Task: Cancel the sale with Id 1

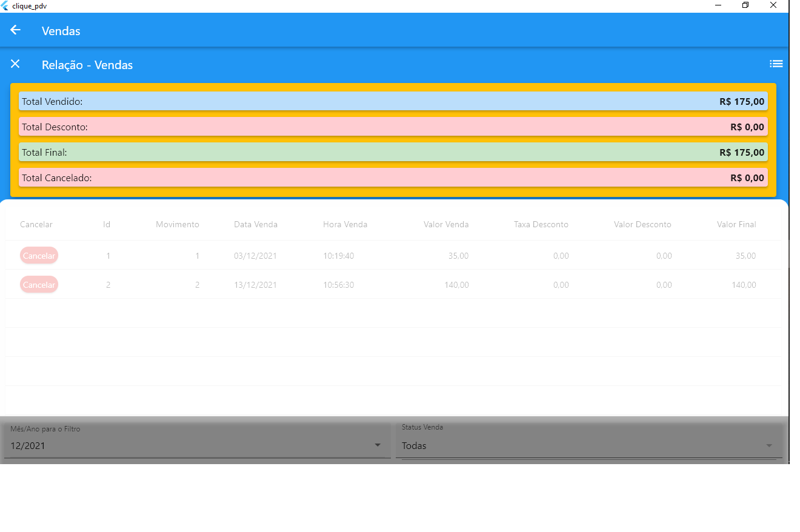Action: coord(39,256)
